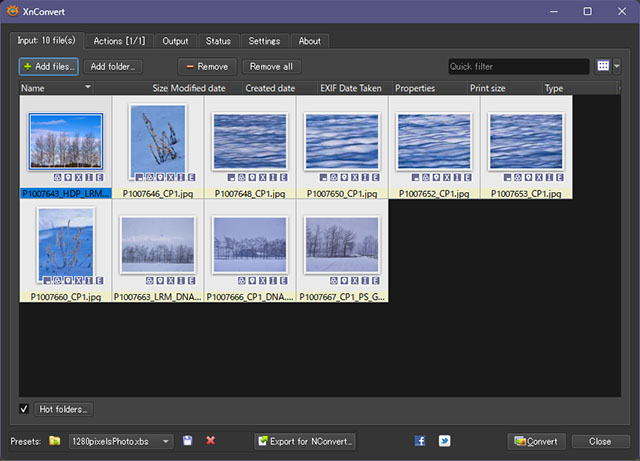Switch to the Actions [1/1] tab
The height and width of the screenshot is (461, 640).
click(119, 41)
